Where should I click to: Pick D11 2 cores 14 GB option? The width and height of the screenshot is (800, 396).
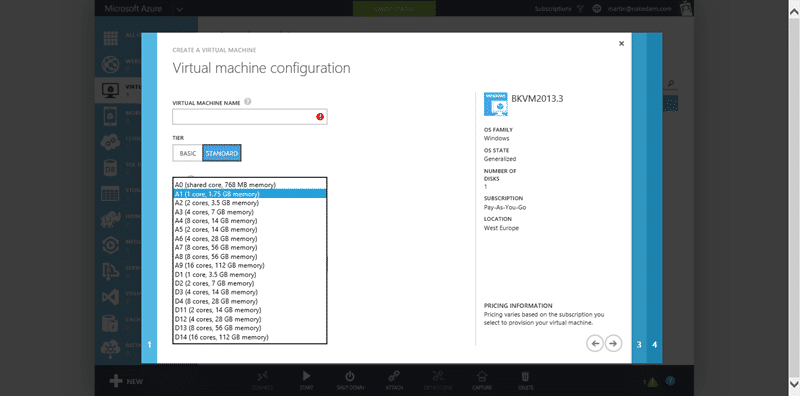[249, 310]
